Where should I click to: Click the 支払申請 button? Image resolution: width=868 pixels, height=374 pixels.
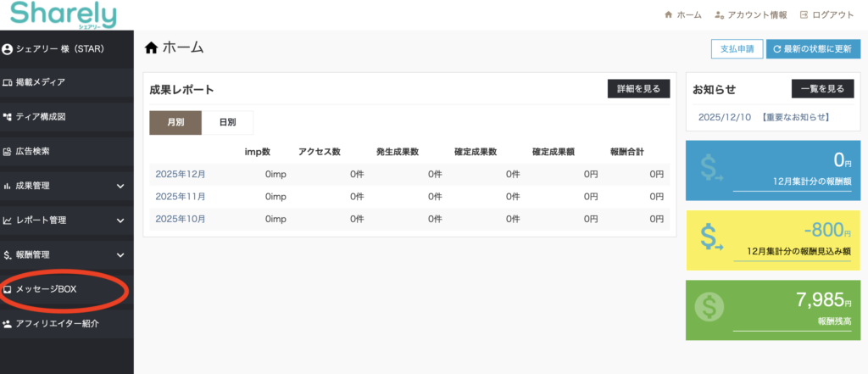pos(736,48)
